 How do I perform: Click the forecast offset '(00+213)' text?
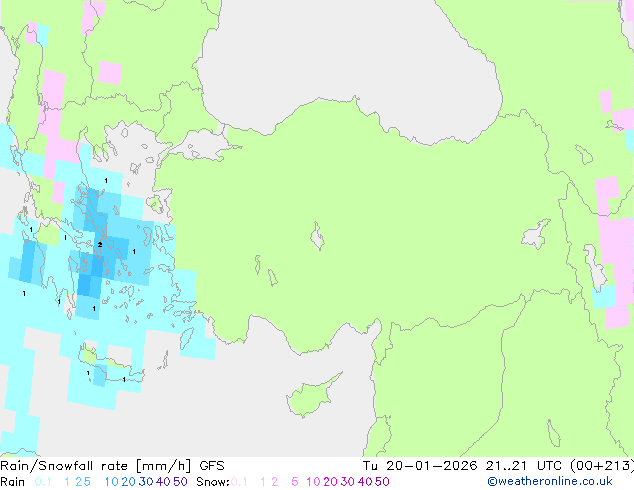coord(602,466)
